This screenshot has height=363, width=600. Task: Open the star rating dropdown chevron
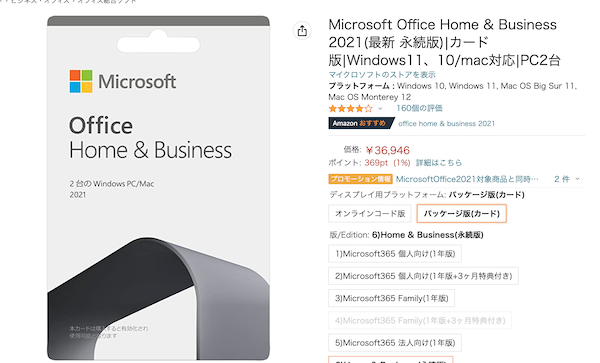tap(380, 109)
